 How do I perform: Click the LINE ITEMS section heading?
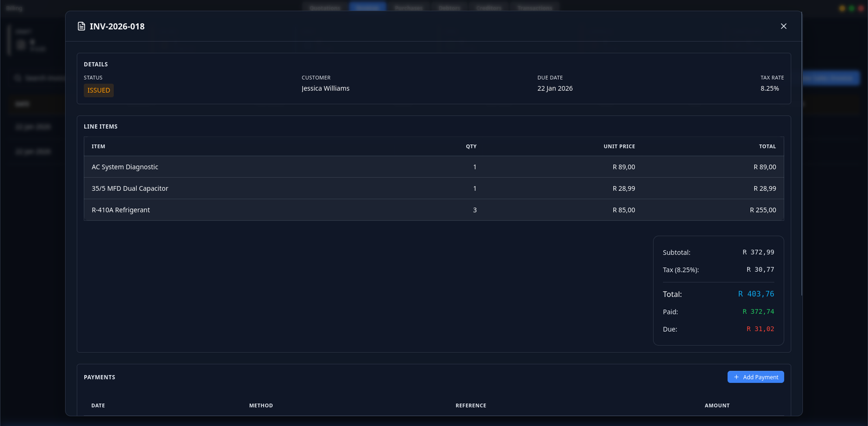point(100,127)
